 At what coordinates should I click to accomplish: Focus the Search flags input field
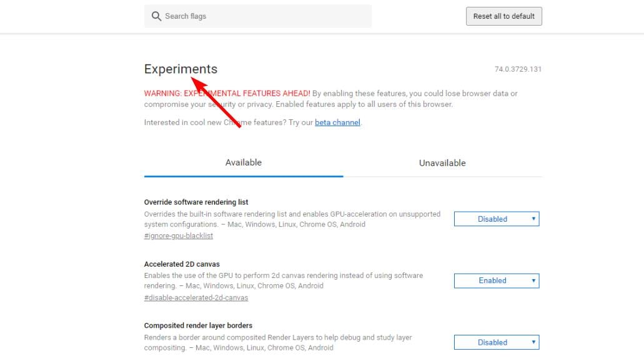click(x=262, y=16)
